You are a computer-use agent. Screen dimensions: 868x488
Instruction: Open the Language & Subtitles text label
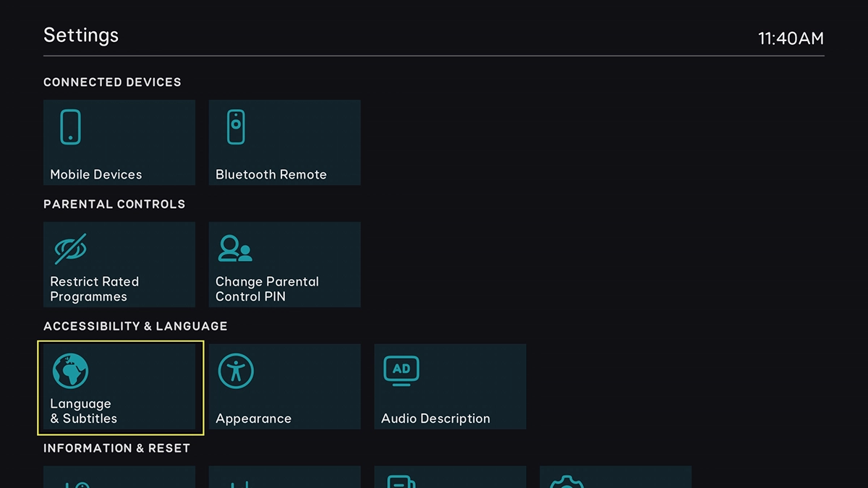coord(82,411)
